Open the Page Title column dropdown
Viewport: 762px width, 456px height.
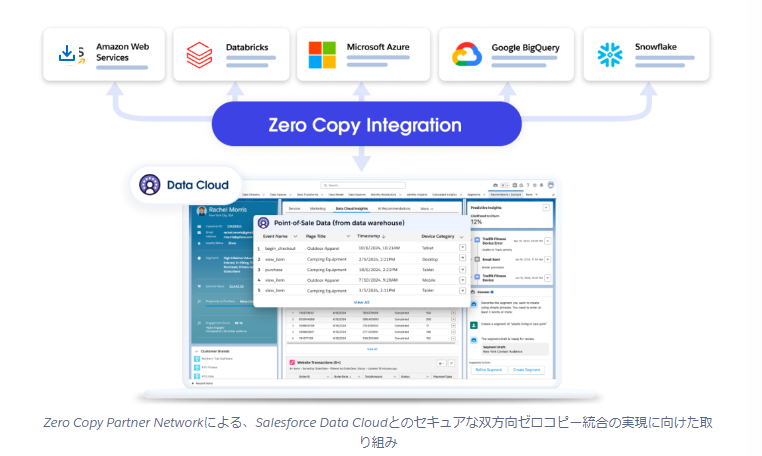pyautogui.click(x=348, y=236)
